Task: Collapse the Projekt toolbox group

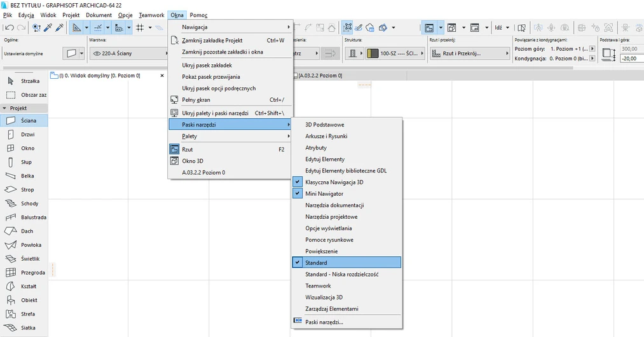Action: click(x=24, y=108)
